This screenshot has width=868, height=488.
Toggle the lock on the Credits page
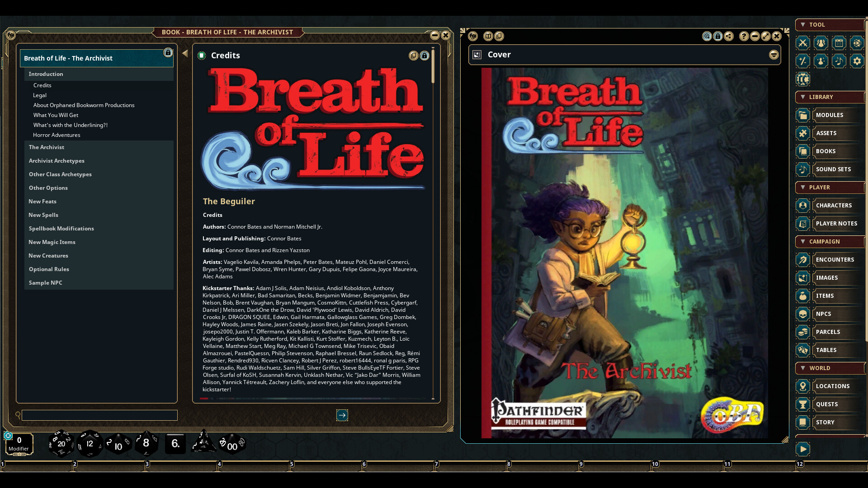pos(425,56)
